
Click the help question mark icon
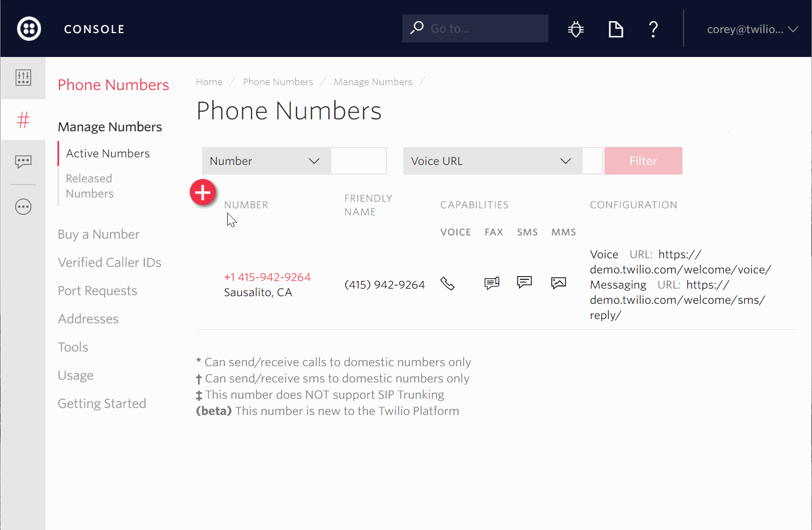(654, 29)
